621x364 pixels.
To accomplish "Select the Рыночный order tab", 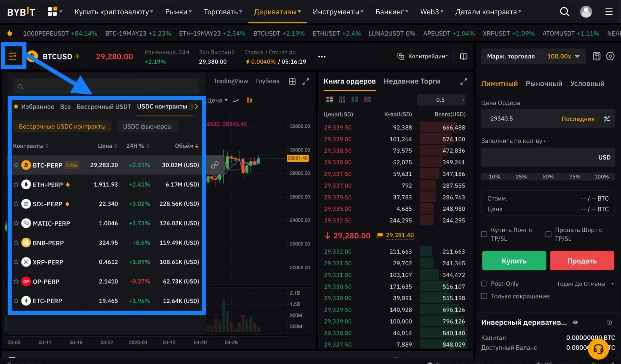I will click(544, 83).
